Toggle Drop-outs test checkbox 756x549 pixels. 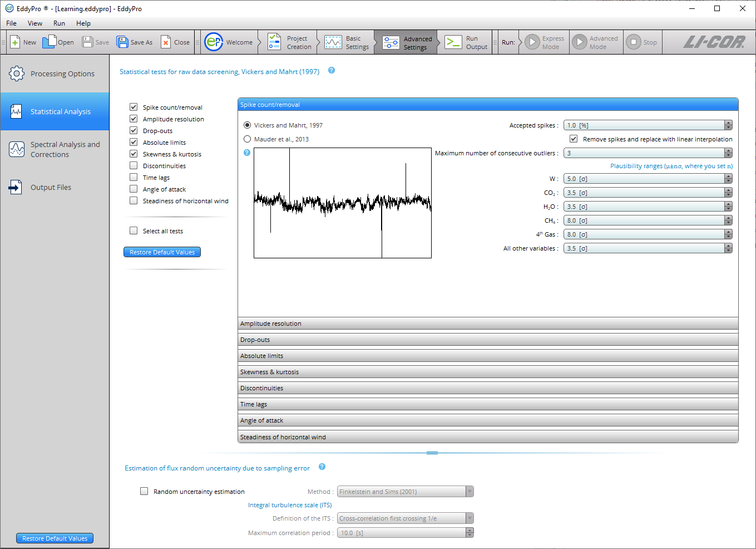pos(134,130)
